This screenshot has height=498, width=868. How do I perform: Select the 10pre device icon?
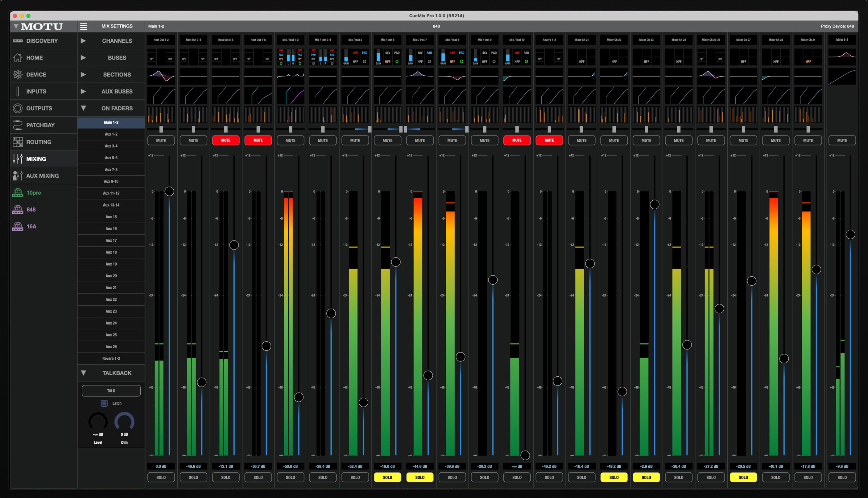click(18, 193)
